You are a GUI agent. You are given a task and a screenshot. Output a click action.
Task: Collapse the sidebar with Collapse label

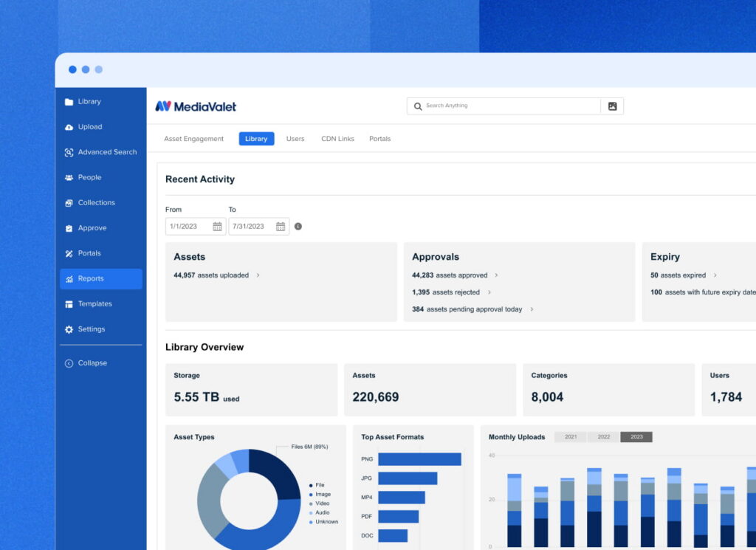[x=92, y=363]
